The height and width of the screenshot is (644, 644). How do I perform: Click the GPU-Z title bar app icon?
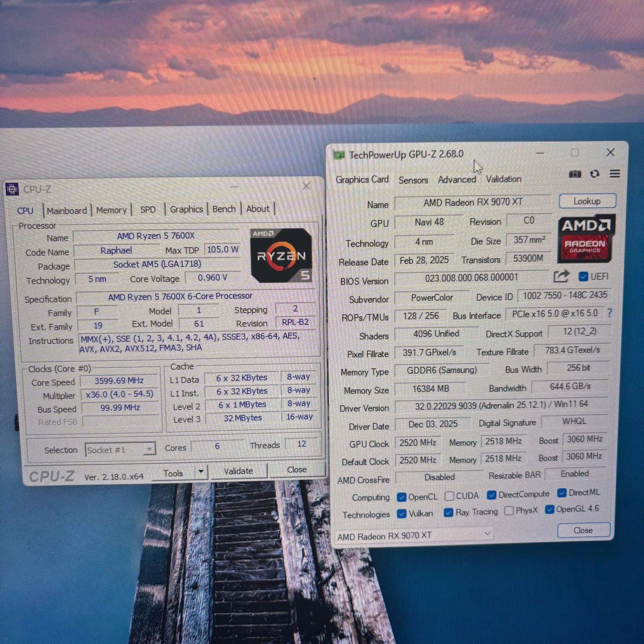[x=339, y=155]
